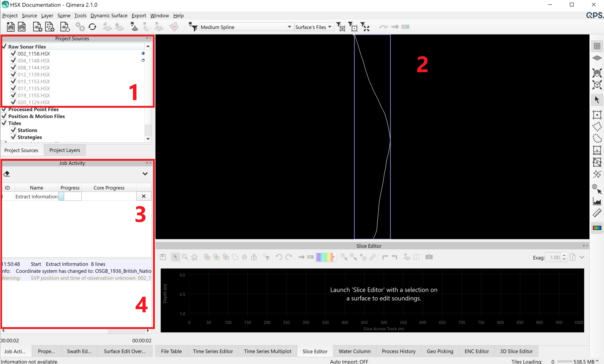Open the histogram tool on right sidebar
The height and width of the screenshot is (364, 604).
[597, 201]
